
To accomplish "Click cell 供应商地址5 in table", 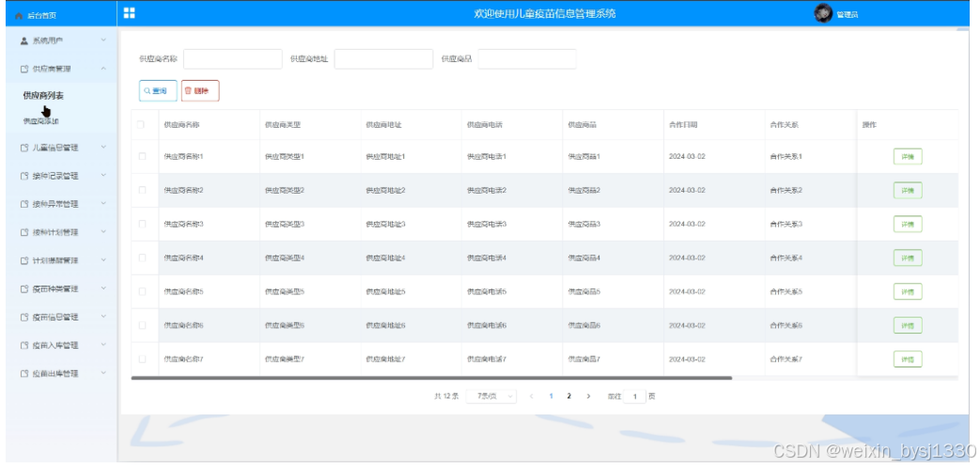I will pos(385,291).
